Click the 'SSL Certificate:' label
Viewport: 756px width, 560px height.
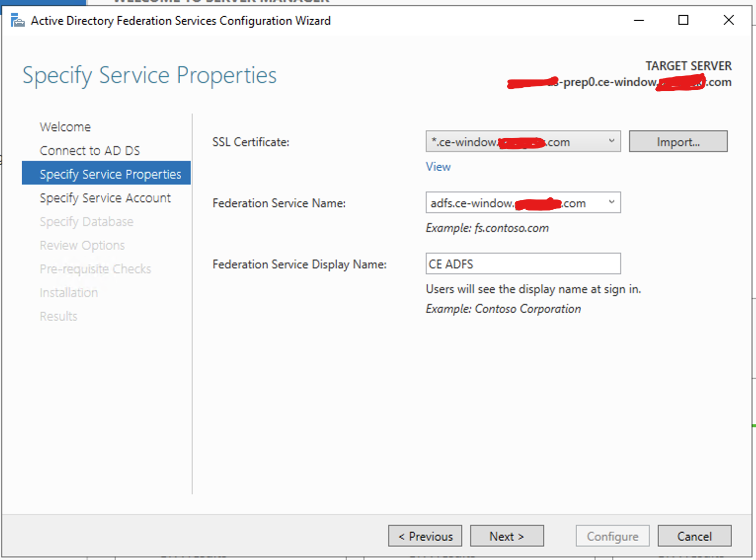click(x=251, y=142)
